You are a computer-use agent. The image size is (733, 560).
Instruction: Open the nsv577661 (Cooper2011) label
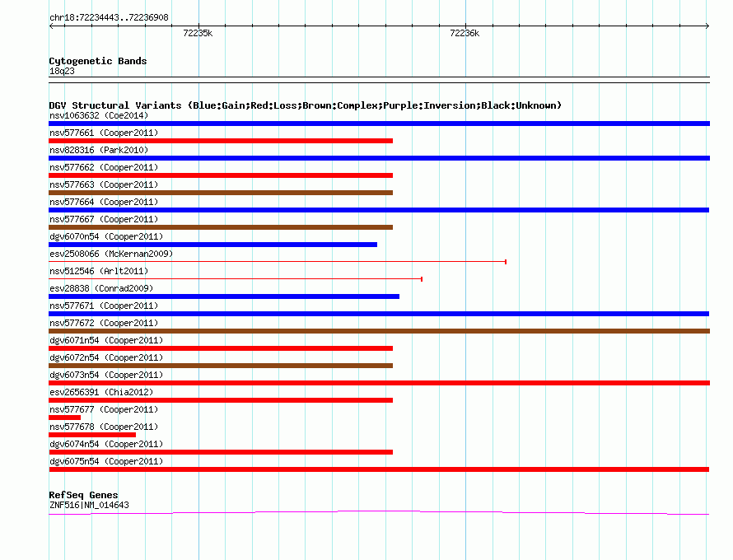click(x=104, y=133)
